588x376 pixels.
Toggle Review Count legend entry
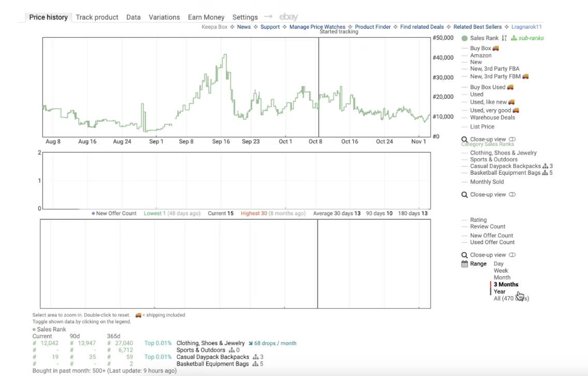tap(488, 227)
